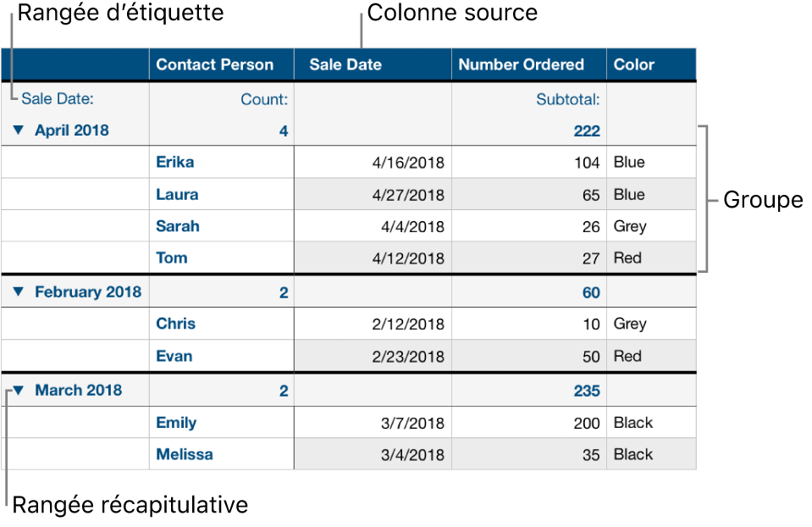Viewport: 812px width, 527px height.
Task: Collapse the April 2018 group triangle
Action: point(19,131)
